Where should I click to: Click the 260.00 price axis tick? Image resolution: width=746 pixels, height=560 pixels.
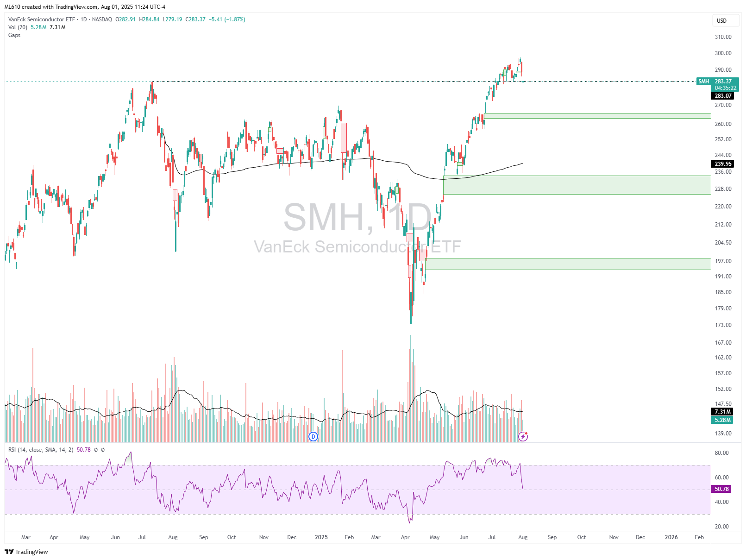723,124
